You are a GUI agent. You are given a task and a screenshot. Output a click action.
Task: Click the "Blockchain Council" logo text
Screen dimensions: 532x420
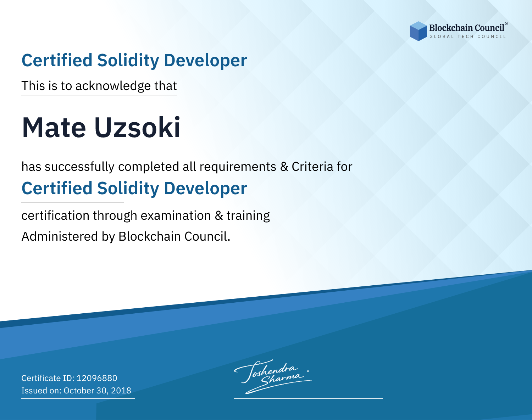pyautogui.click(x=467, y=28)
